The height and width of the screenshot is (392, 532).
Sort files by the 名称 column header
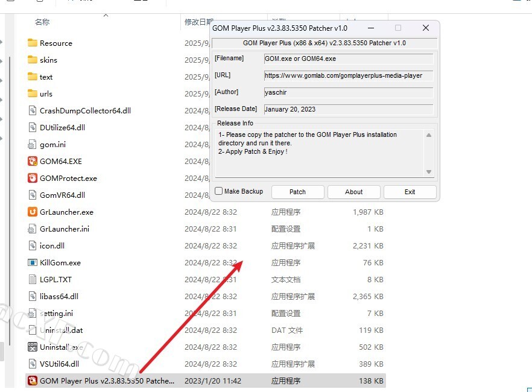(42, 22)
